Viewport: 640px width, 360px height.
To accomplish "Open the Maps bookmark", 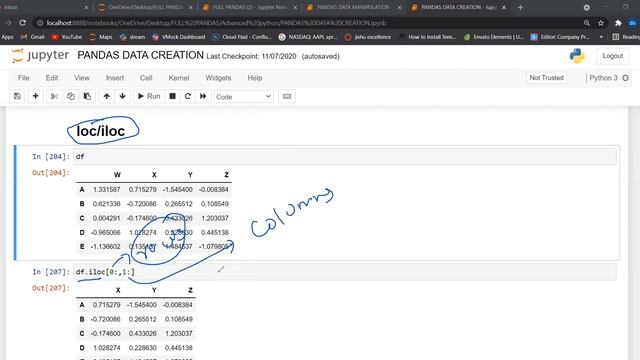I will [101, 37].
